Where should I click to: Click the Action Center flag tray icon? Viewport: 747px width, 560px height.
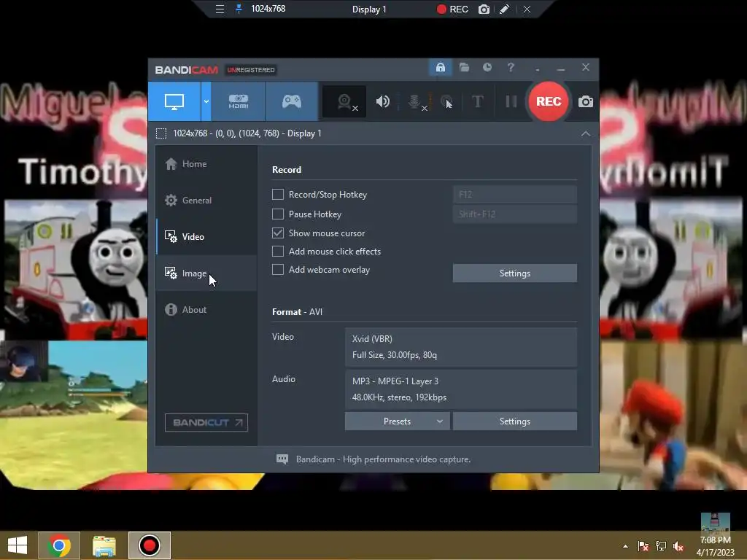(x=643, y=546)
